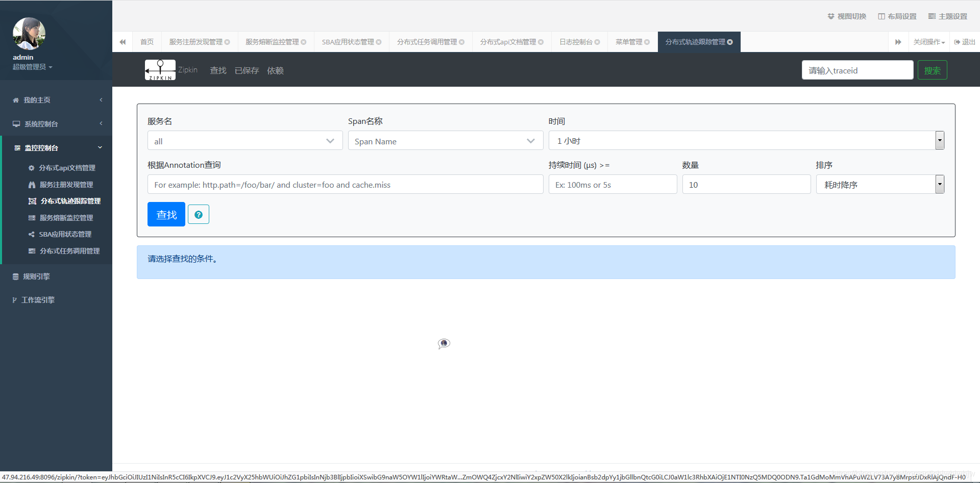This screenshot has width=980, height=483.
Task: Switch to the 首页 tab
Action: (147, 42)
